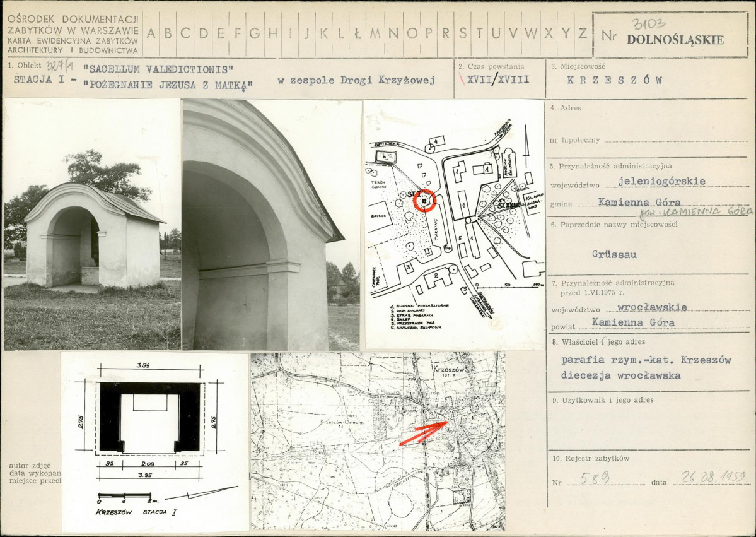Open the chapel exterior photograph

click(x=92, y=225)
